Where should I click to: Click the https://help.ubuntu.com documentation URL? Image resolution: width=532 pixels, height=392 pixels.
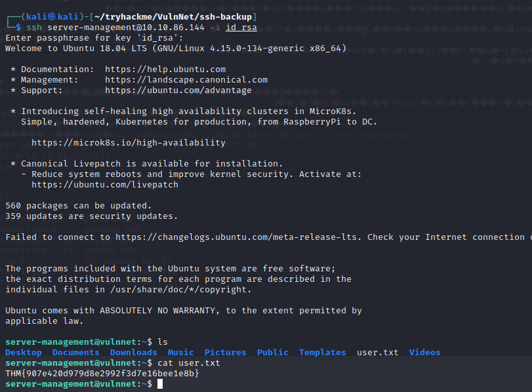point(165,69)
